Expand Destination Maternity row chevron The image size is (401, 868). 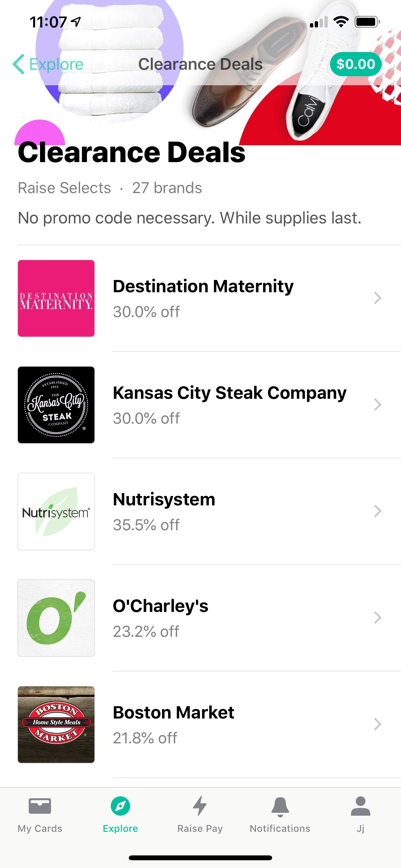tap(377, 298)
